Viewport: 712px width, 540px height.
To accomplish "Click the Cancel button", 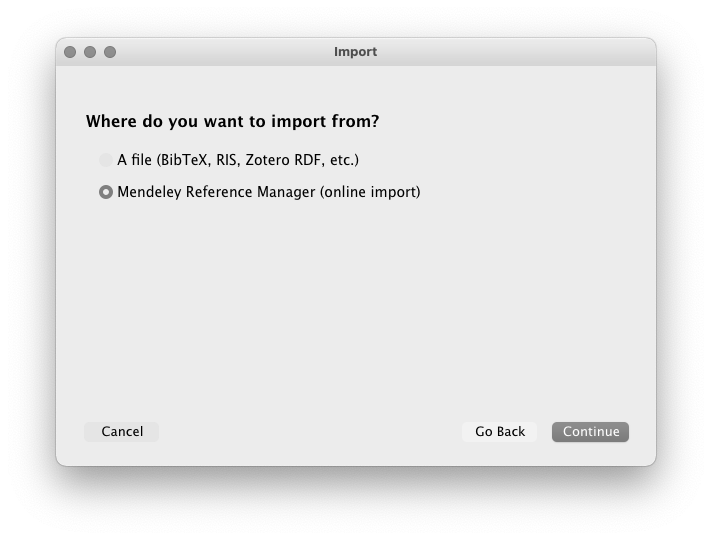I will 122,431.
